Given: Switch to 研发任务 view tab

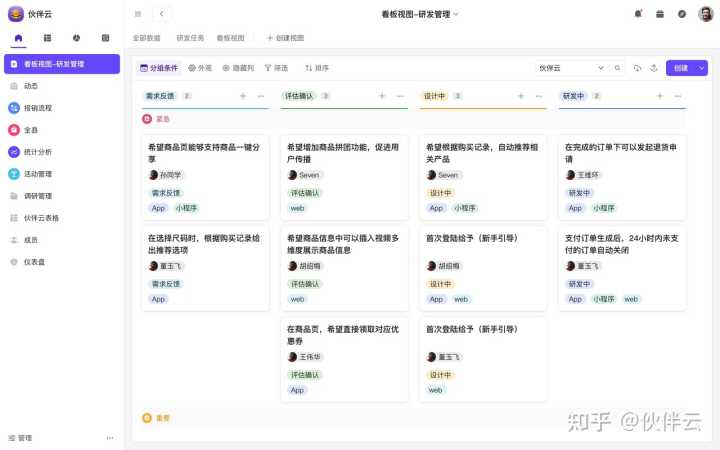Looking at the screenshot, I should [190, 38].
